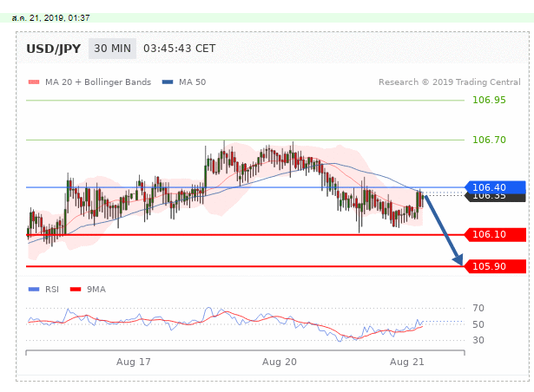
Task: Click the MA 20 + Bollinger Bands label
Action: [x=98, y=82]
